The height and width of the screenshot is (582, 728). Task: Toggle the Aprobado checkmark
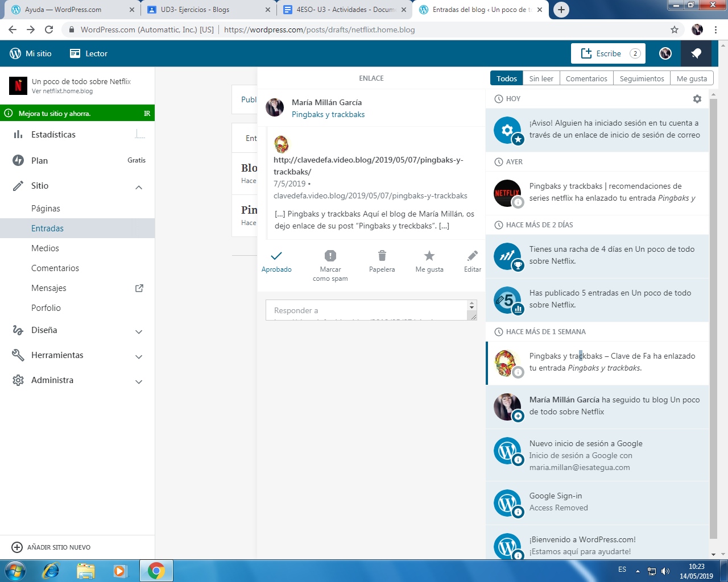276,256
